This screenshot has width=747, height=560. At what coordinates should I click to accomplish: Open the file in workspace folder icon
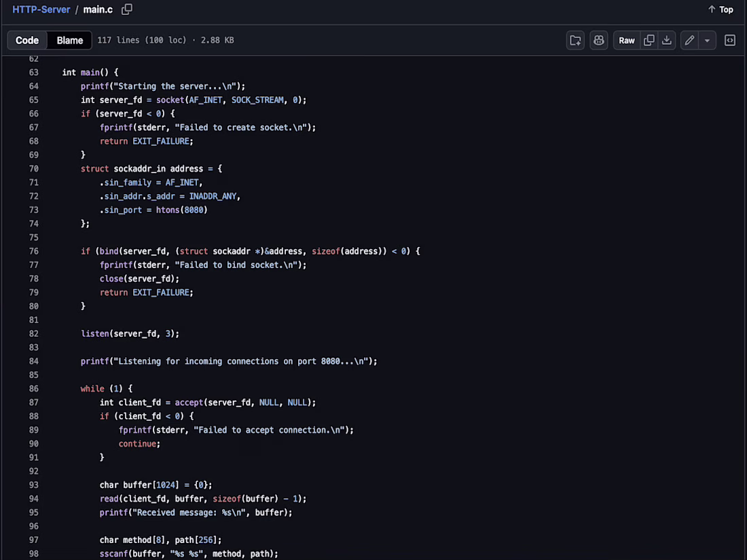tap(575, 41)
